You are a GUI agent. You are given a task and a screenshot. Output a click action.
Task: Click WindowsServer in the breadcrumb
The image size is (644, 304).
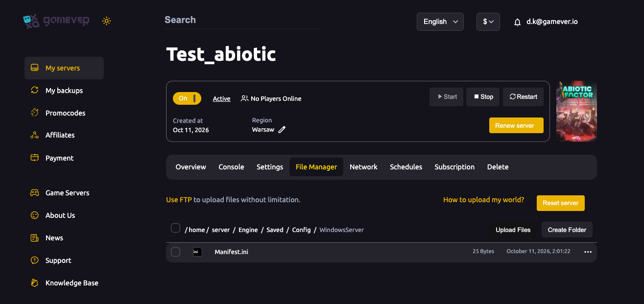342,230
